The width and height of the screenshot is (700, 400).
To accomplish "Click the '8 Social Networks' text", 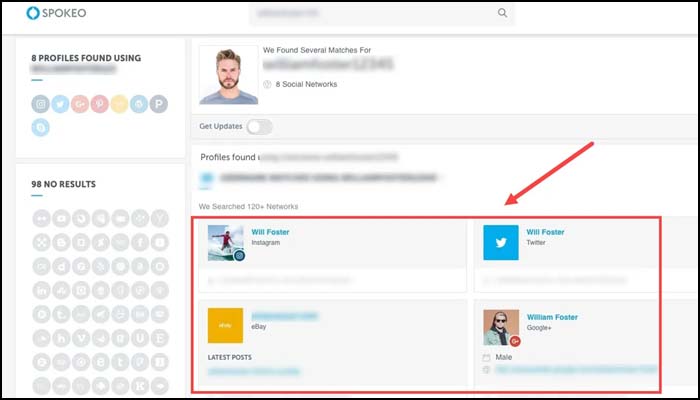I will tap(306, 84).
